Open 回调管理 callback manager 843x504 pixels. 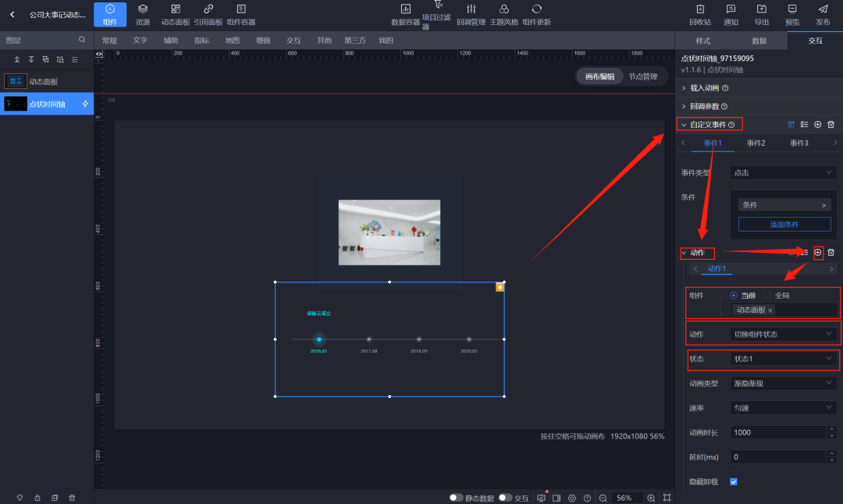471,14
